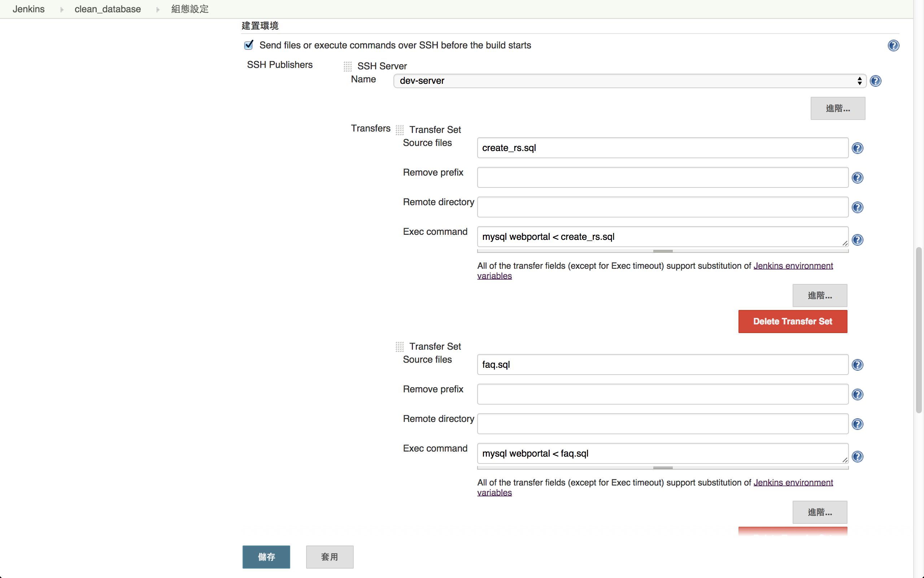The image size is (924, 578).
Task: Click the 建置環境 section heading
Action: point(260,26)
